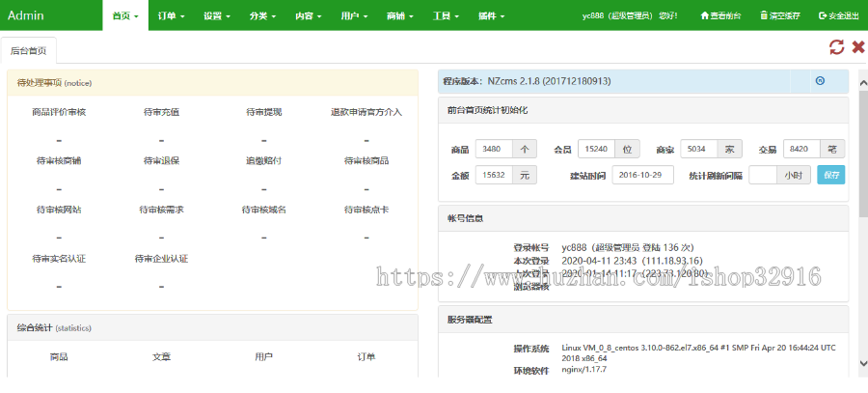868x393 pixels.
Task: Click scrollbar up arrow
Action: [863, 83]
